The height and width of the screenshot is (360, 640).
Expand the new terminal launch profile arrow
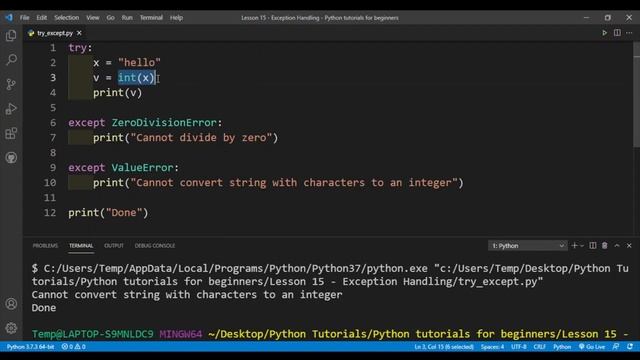(582, 245)
